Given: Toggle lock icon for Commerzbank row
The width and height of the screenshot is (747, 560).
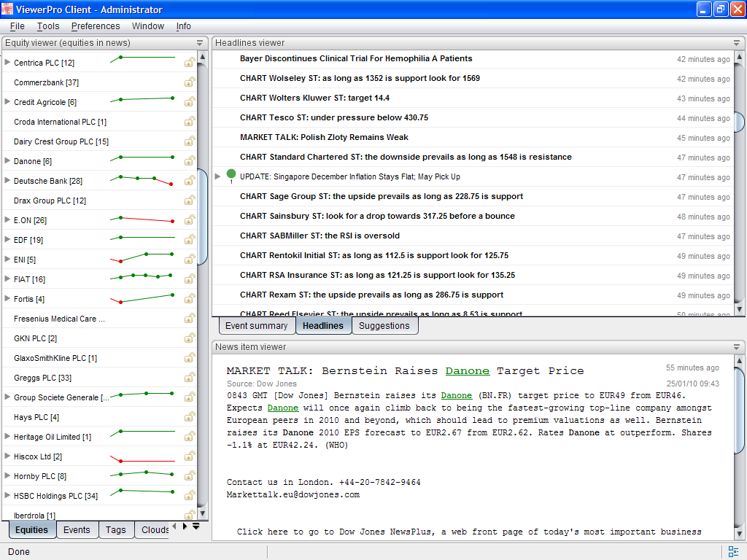Looking at the screenshot, I should pos(190,82).
